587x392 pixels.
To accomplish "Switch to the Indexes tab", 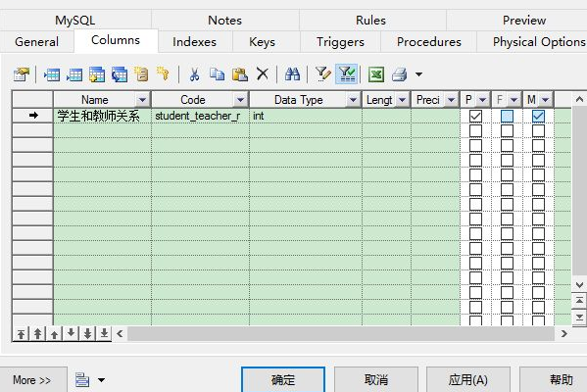I will point(194,41).
